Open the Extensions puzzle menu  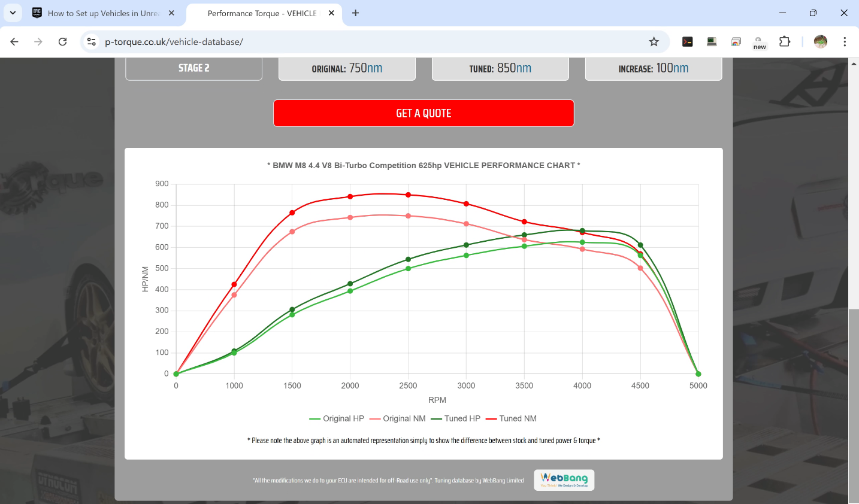pos(785,42)
